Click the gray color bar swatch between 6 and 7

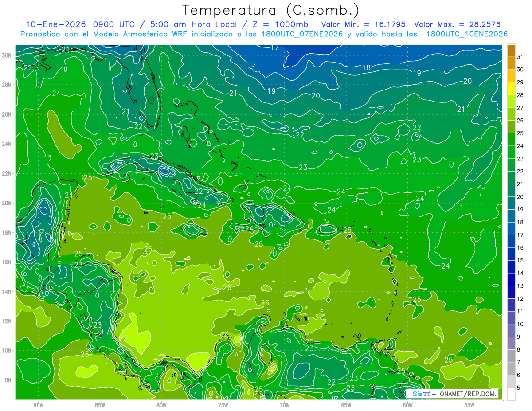511,369
